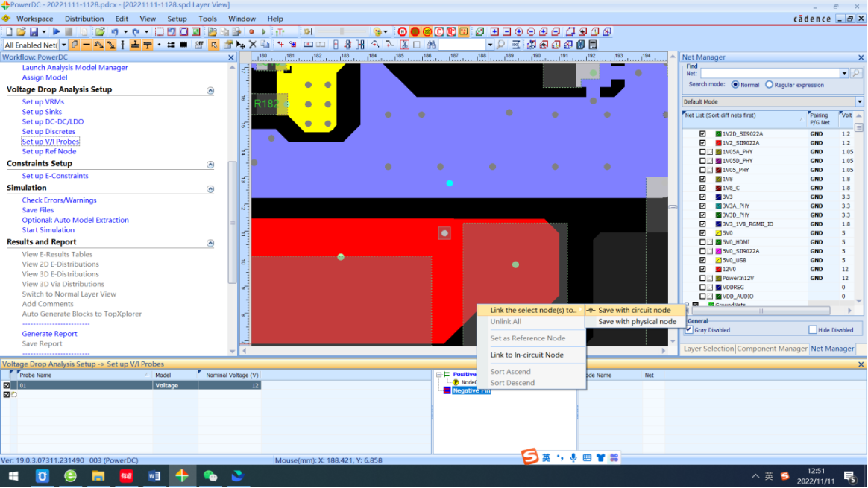Click the Check Errors/Warnings link
868x488 pixels.
click(59, 200)
